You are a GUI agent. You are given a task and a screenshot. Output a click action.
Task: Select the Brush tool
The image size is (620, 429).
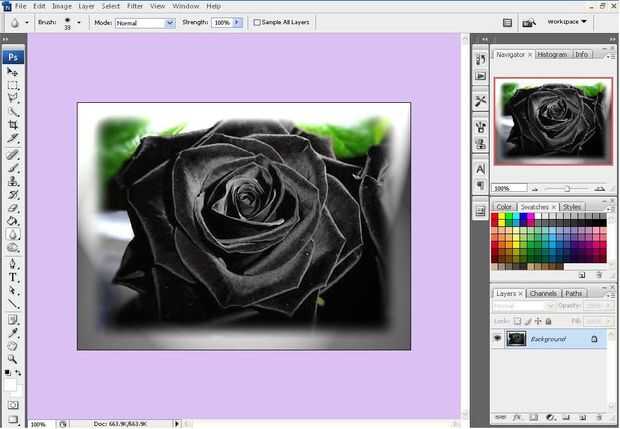pyautogui.click(x=12, y=168)
